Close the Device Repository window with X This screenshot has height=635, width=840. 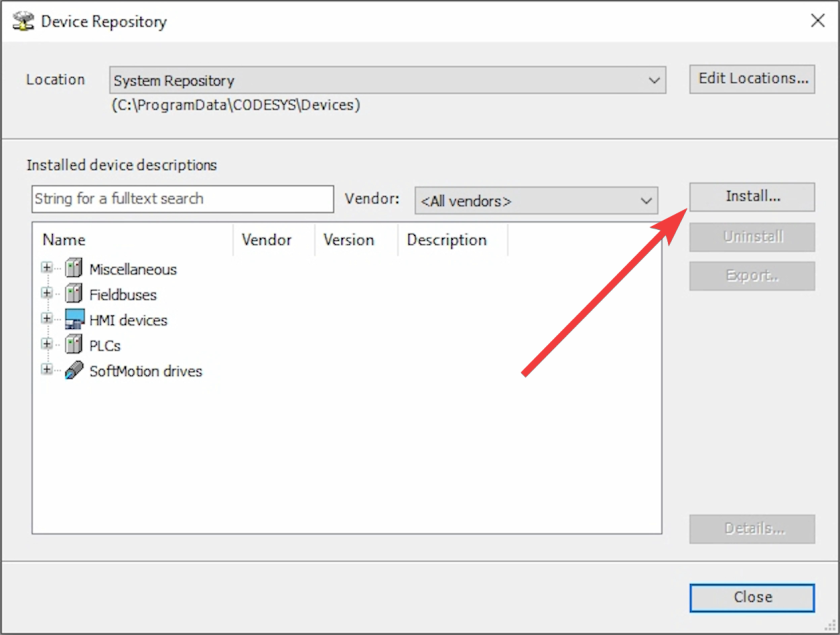[818, 21]
